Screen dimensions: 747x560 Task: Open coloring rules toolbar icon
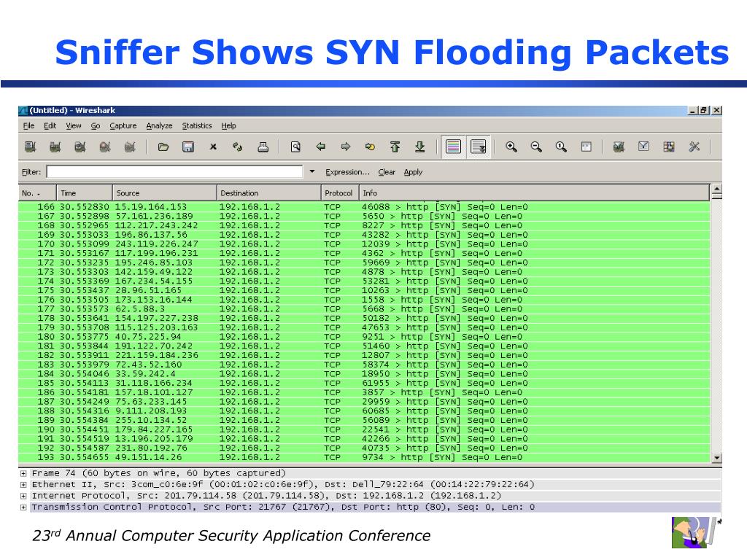(669, 147)
